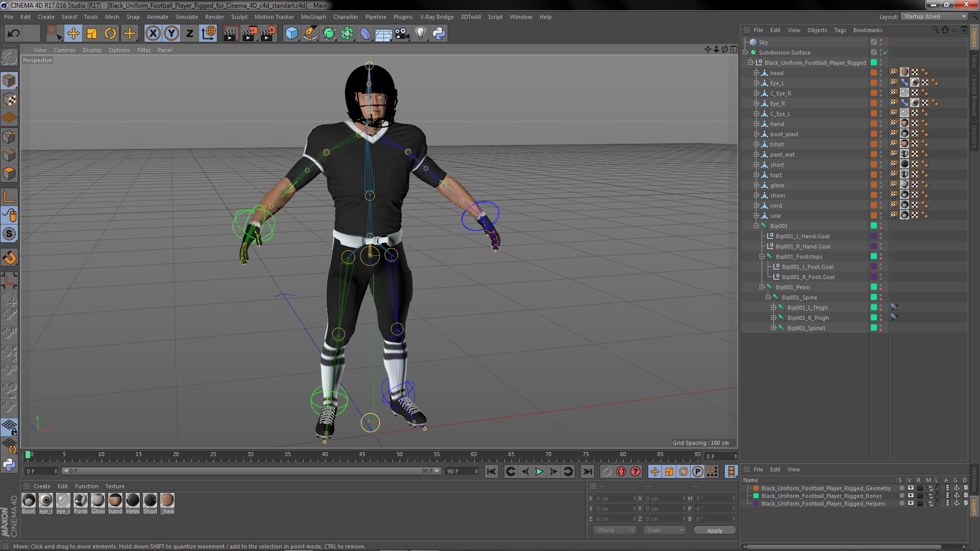Open the Layout dropdown Startup (User)
This screenshot has height=551, width=980.
[x=935, y=16]
